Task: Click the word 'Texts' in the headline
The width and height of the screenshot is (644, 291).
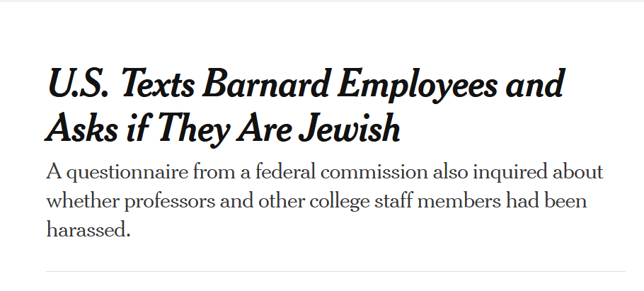Action: [x=158, y=84]
